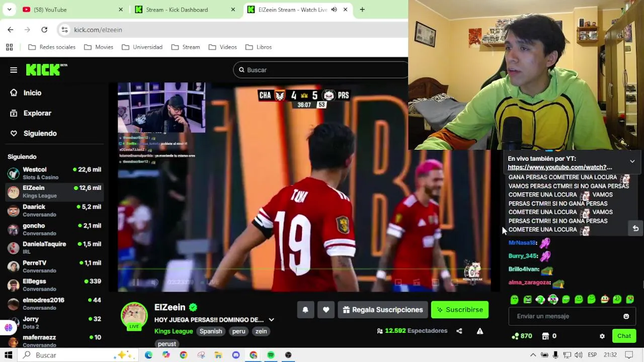
Task: Click the green Suscribirse button
Action: coord(460,310)
